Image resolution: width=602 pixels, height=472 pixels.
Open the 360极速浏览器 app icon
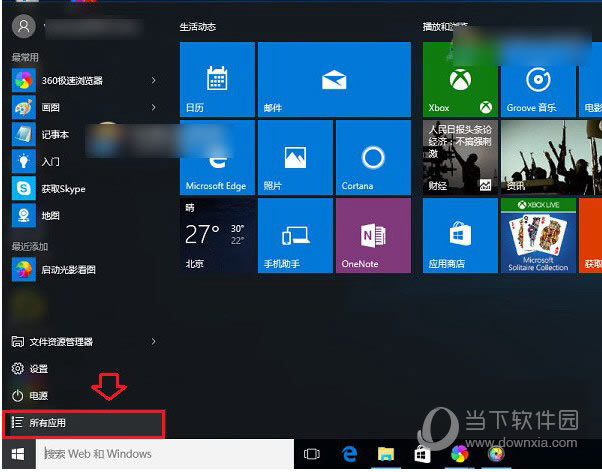click(24, 80)
